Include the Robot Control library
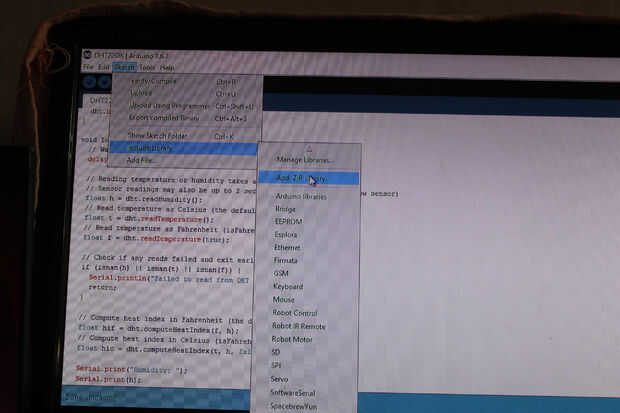This screenshot has height=413, width=620. click(307, 313)
